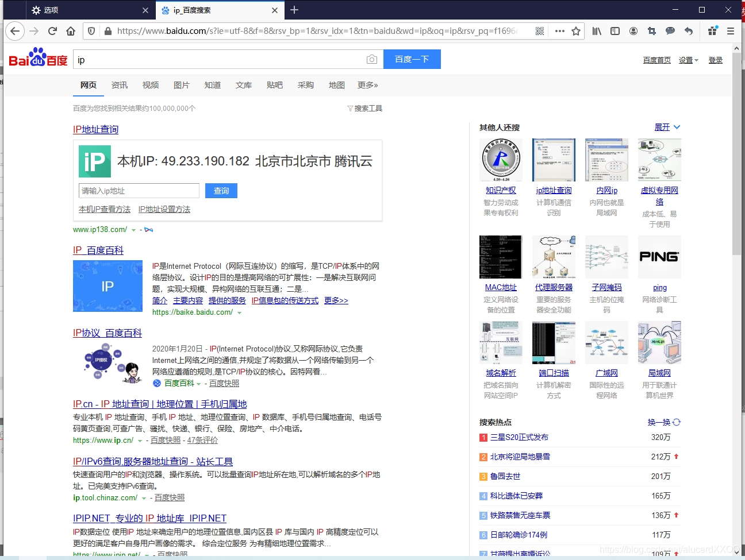Open dropdown arrow beside baike.baidu.com
The image size is (745, 560).
point(239,313)
